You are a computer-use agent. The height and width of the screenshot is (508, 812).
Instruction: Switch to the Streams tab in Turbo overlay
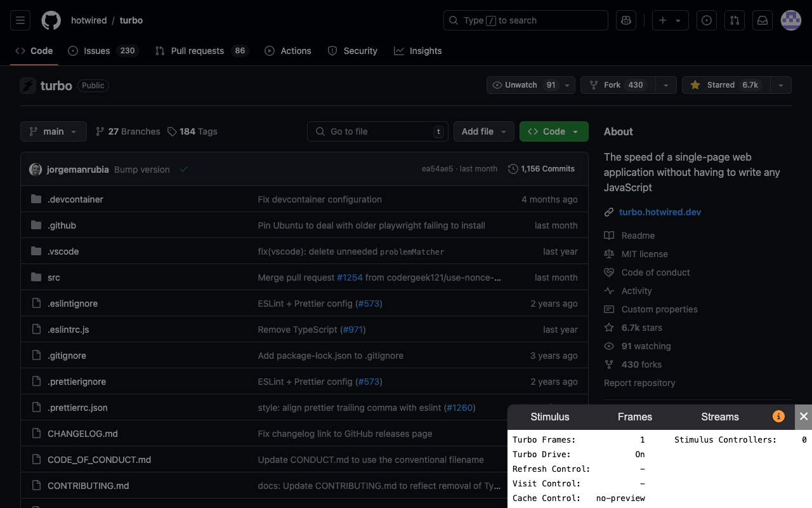pyautogui.click(x=719, y=417)
